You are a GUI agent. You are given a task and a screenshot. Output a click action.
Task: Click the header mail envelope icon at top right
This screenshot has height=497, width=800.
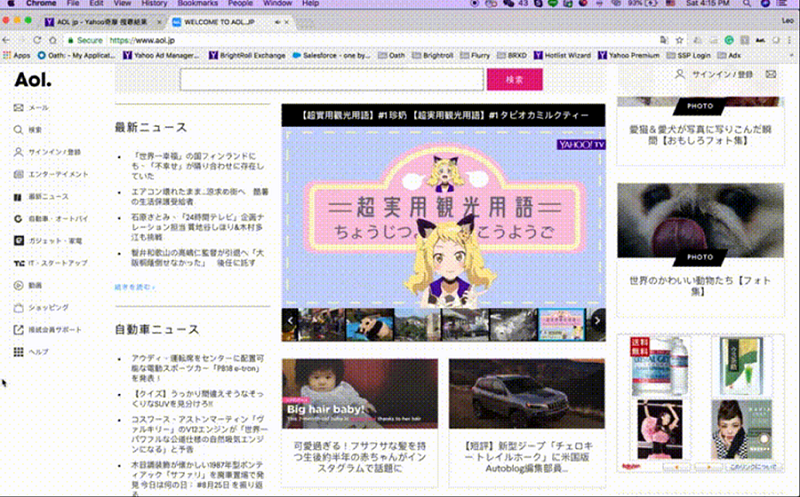pyautogui.click(x=770, y=74)
